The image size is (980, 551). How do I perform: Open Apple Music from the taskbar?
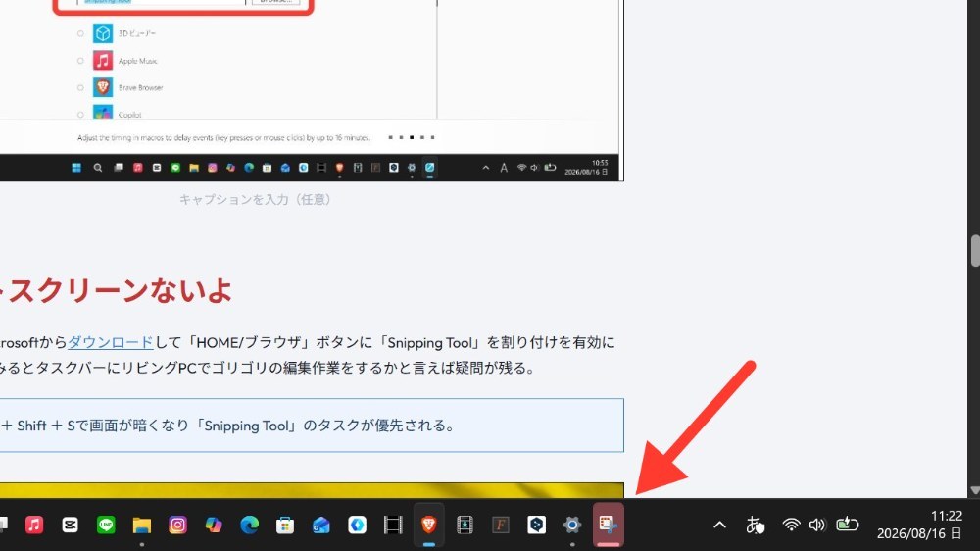(x=34, y=525)
